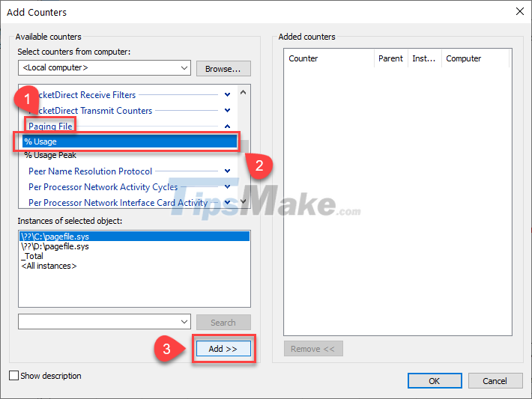Select the % Usage Peak counter
Image resolution: width=532 pixels, height=399 pixels.
tap(50, 155)
